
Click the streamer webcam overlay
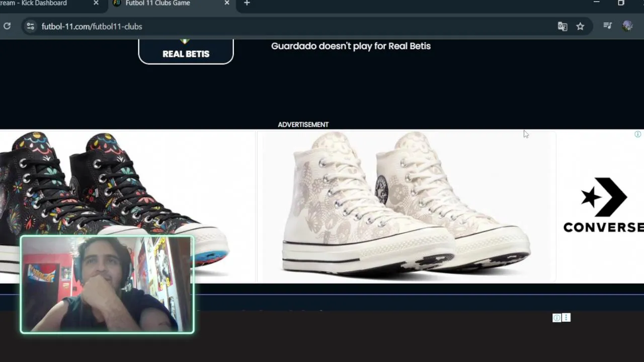(107, 285)
